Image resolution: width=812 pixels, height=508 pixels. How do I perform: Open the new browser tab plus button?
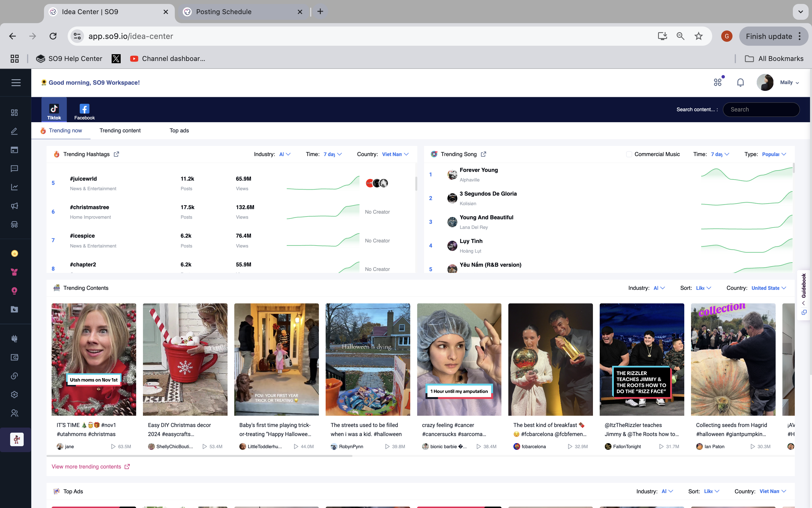(x=320, y=12)
